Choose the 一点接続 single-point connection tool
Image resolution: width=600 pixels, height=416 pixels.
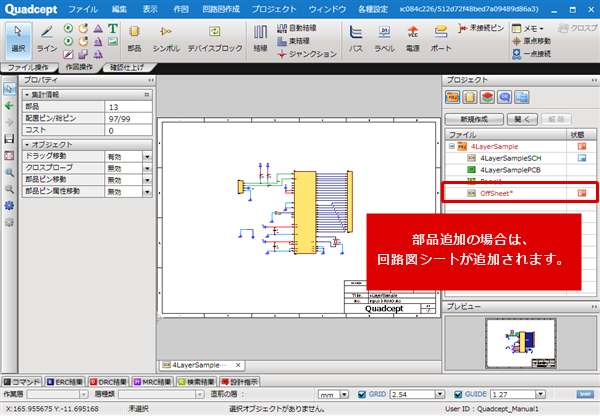532,54
